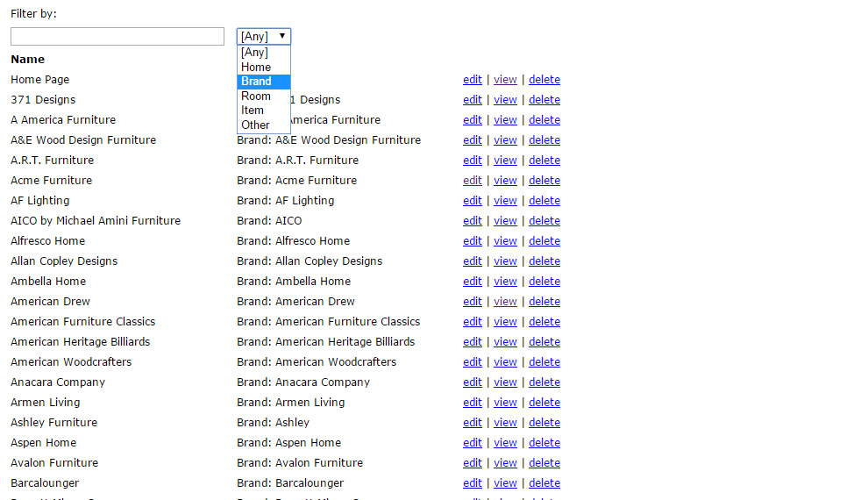Viewport: 868px width, 500px height.
Task: Edit AICO by Michael Amini Furniture entry
Action: pos(473,221)
